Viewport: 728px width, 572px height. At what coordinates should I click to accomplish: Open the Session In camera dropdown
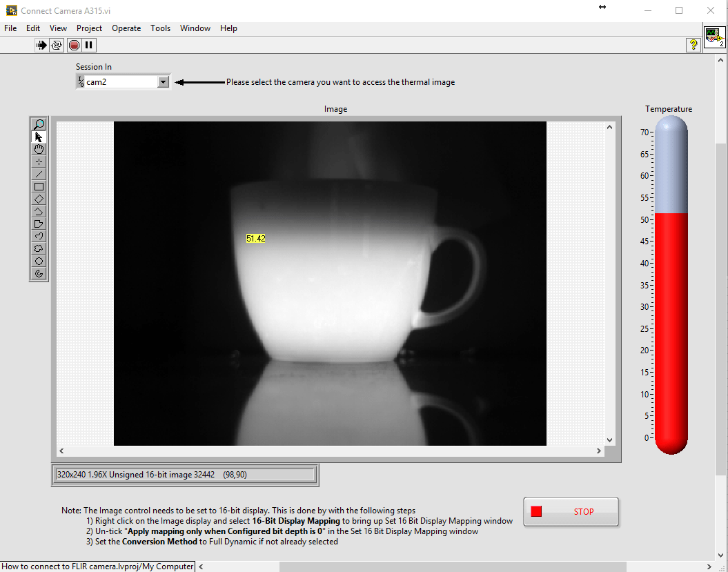tap(164, 81)
